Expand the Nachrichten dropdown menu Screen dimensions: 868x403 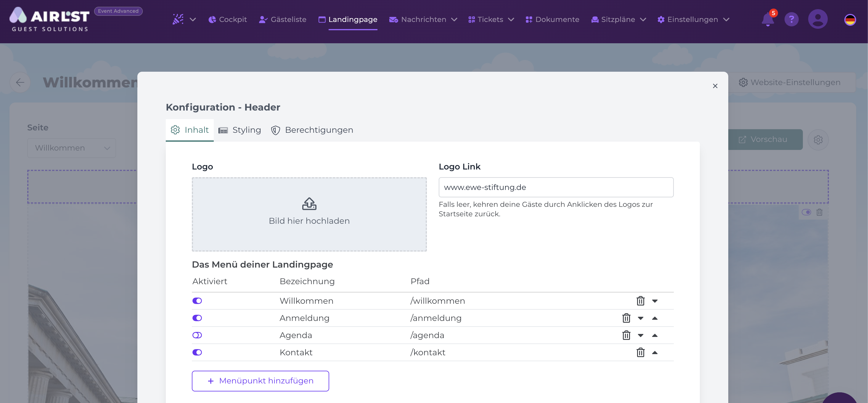[x=423, y=20]
